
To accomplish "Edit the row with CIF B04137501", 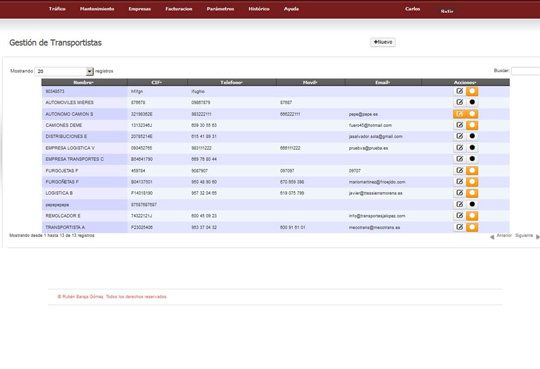I will pyautogui.click(x=459, y=182).
